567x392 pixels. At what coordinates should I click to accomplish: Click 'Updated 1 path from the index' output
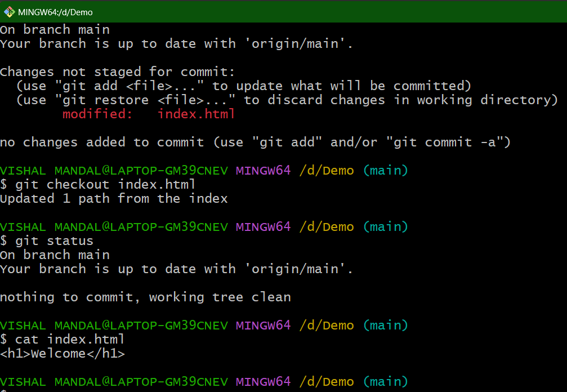pos(114,198)
